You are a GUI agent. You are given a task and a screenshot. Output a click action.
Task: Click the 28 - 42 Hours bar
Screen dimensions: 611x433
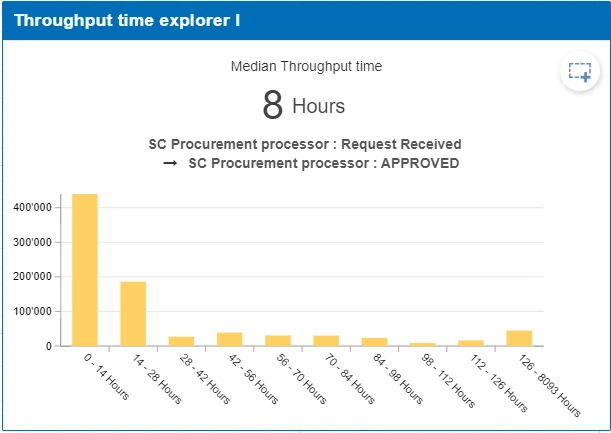(181, 341)
